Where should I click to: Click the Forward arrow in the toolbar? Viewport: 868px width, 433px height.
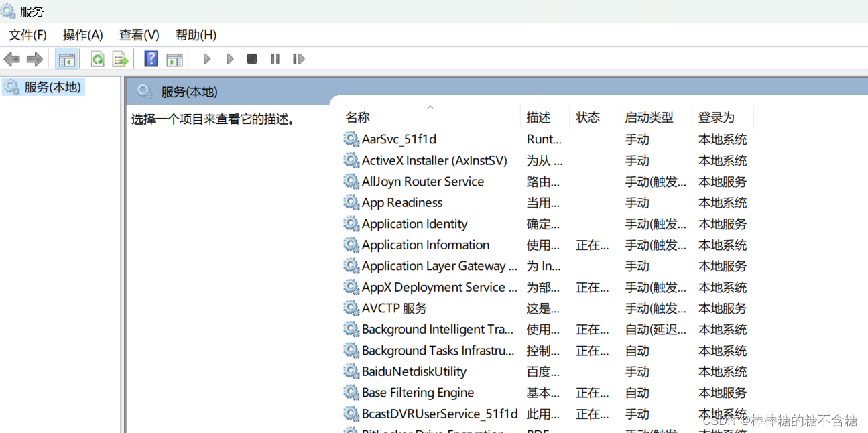click(35, 59)
